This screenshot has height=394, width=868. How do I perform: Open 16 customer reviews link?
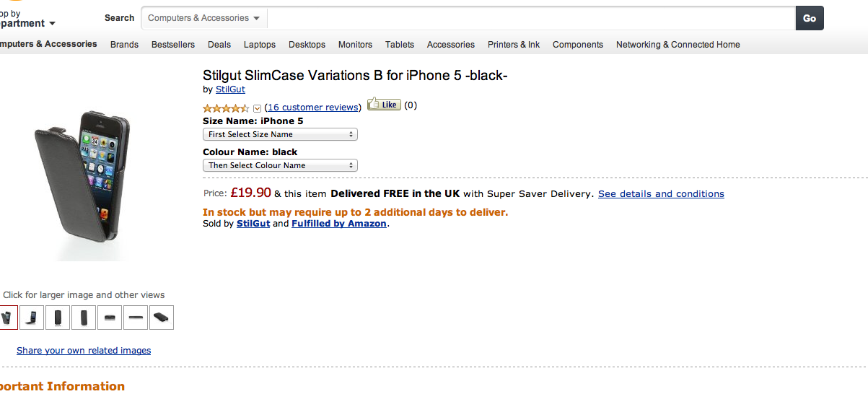coord(313,107)
